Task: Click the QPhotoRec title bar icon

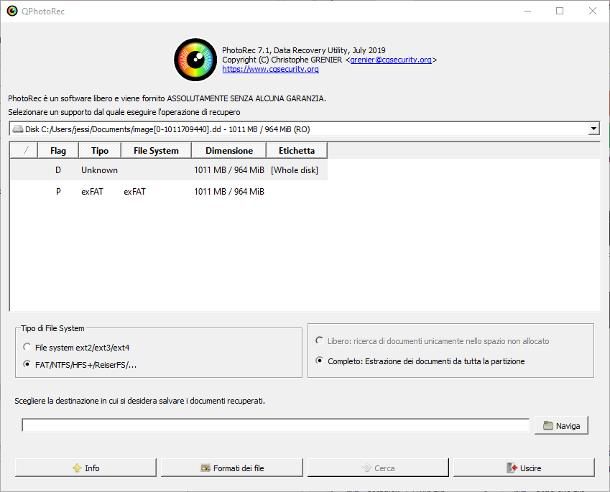Action: 12,11
